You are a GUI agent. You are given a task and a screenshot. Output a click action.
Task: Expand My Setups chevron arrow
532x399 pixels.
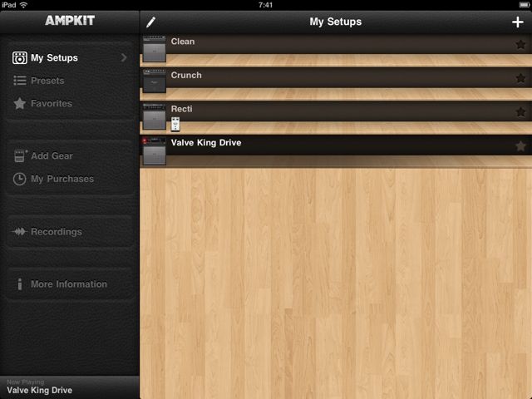point(124,57)
